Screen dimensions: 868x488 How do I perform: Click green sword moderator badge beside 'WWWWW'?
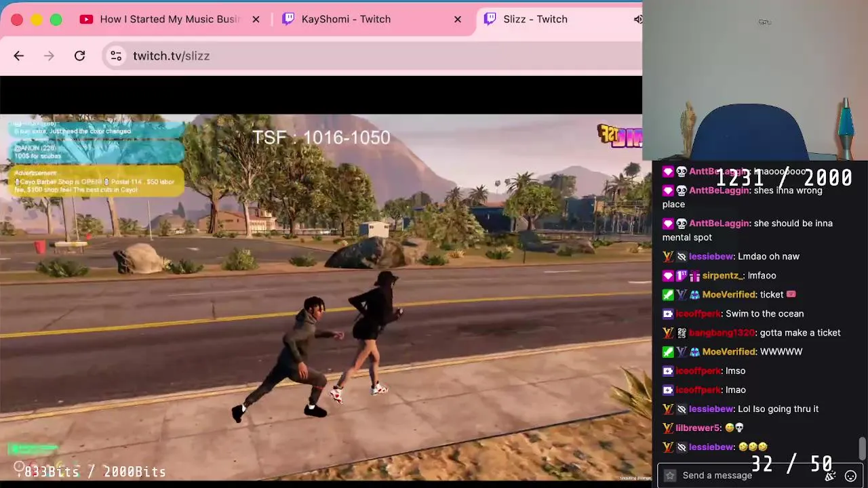point(668,352)
